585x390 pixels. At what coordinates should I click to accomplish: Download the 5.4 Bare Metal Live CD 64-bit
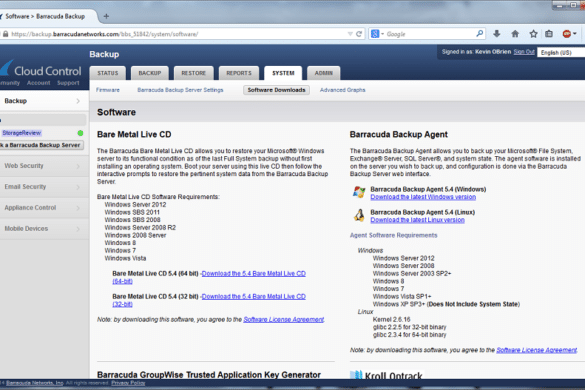(254, 274)
